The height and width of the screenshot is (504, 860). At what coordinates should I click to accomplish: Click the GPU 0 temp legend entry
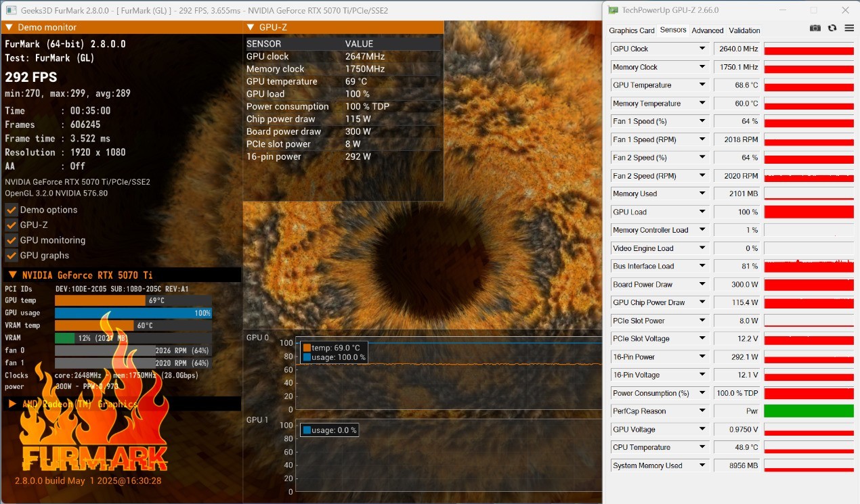[332, 348]
